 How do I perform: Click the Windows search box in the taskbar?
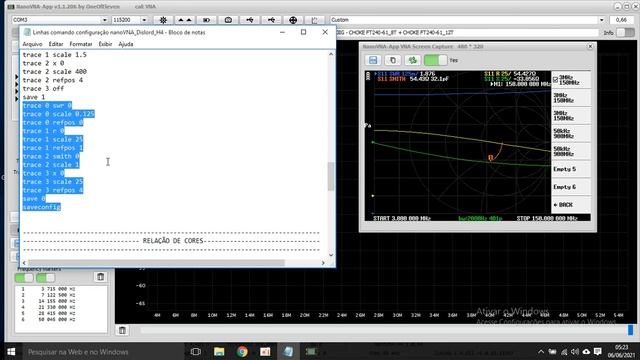pyautogui.click(x=102, y=351)
